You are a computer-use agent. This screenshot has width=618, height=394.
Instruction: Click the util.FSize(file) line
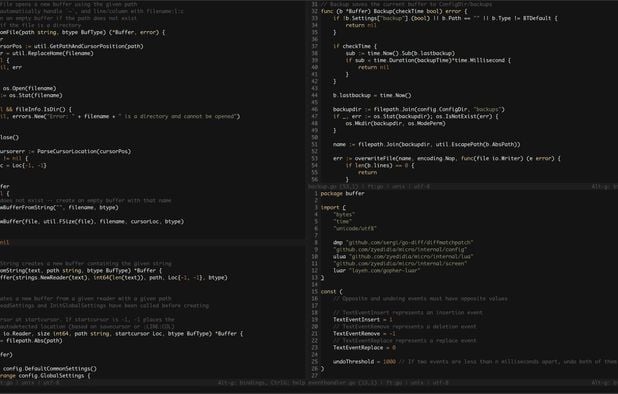(92, 221)
